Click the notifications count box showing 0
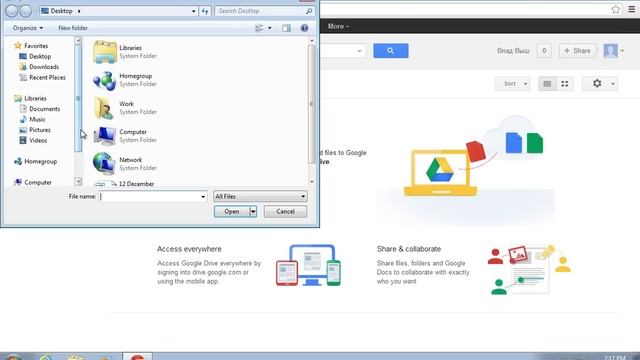The image size is (640, 360). point(544,51)
